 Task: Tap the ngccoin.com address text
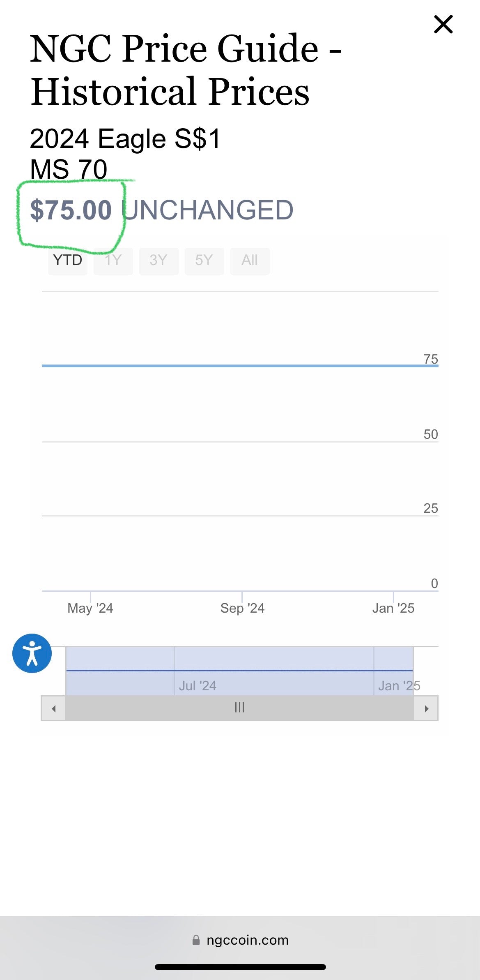point(248,940)
